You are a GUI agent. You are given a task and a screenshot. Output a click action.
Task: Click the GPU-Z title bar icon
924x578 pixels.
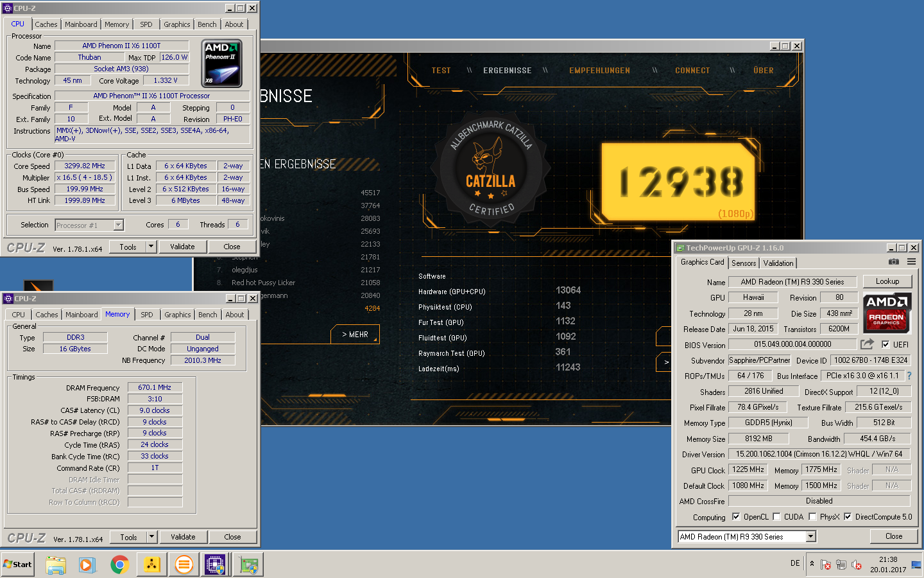pyautogui.click(x=679, y=248)
